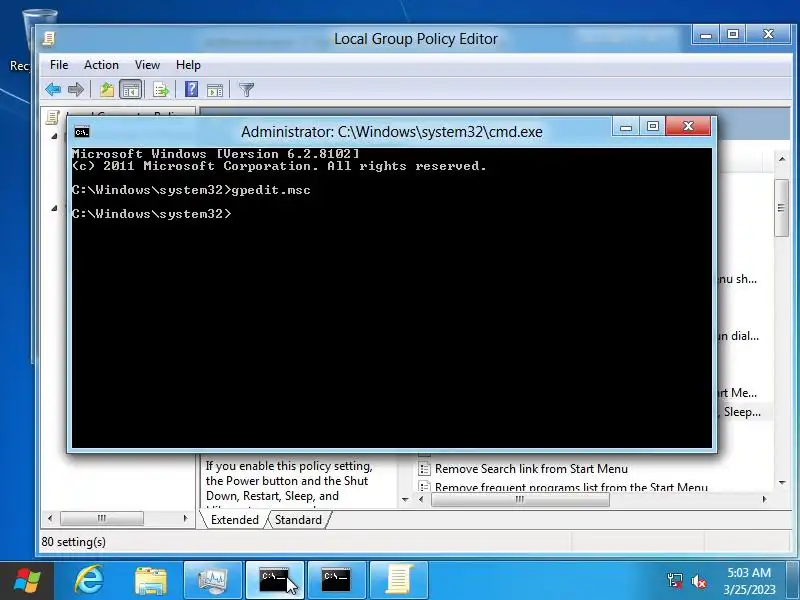Click the network tray icon
The width and height of the screenshot is (800, 600).
coord(675,581)
